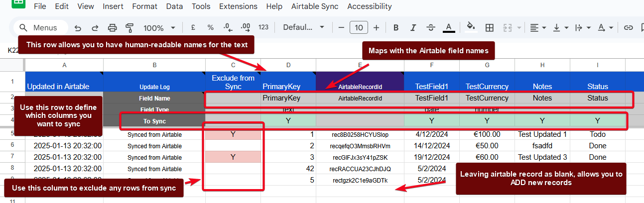Click the Google Sheets logo icon
Screen dimensions: 644x203
pyautogui.click(x=18, y=4)
